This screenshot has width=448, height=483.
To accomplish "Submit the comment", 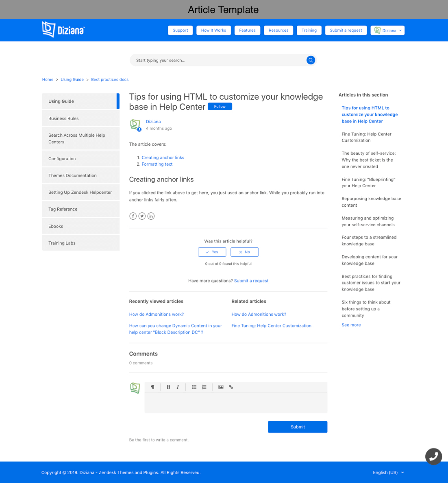I will click(298, 427).
